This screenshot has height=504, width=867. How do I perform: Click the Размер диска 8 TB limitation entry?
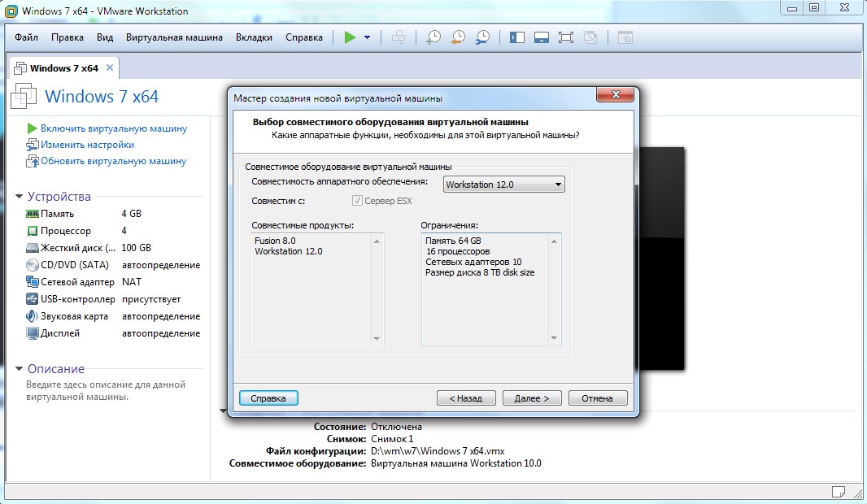[x=480, y=272]
